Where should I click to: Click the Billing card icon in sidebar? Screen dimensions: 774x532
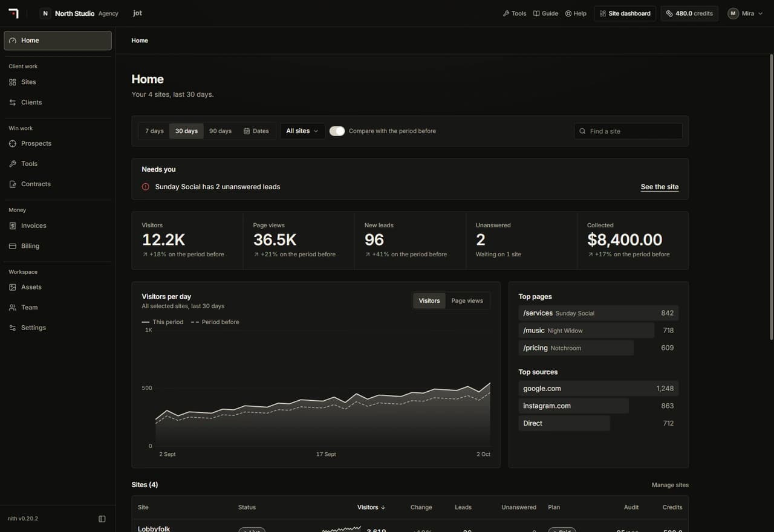13,247
